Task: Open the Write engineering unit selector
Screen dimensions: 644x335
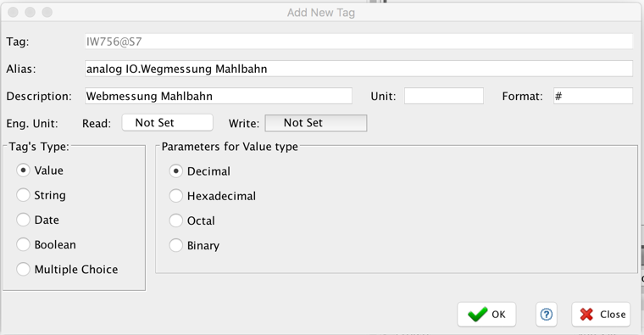Action: pyautogui.click(x=316, y=123)
